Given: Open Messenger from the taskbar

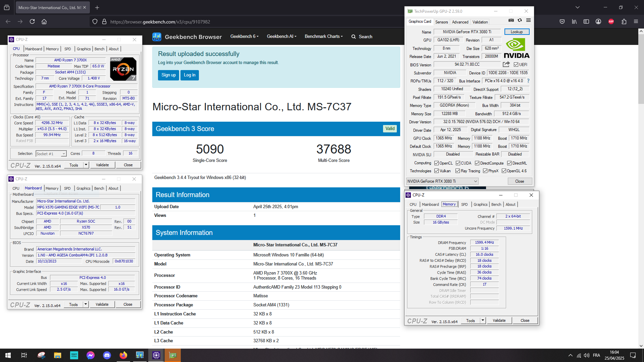Looking at the screenshot, I should tap(91, 355).
